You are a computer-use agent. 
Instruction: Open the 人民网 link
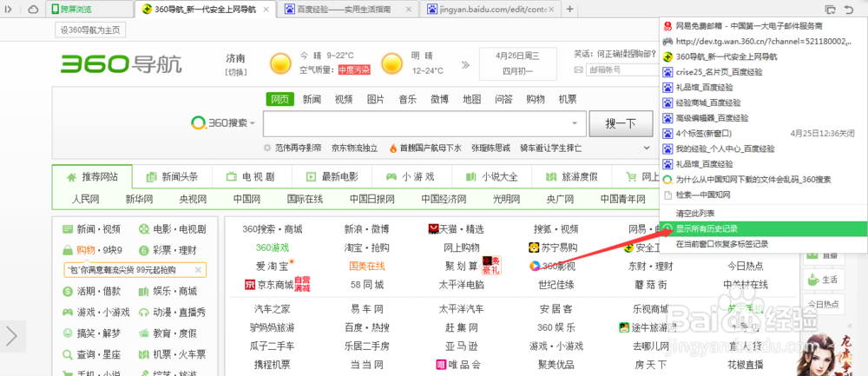coord(85,200)
